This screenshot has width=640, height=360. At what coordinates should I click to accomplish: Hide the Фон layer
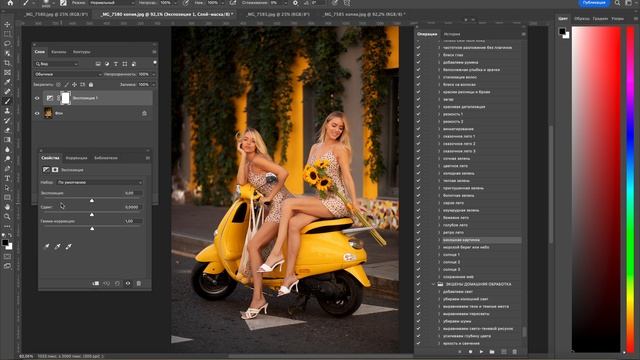pos(37,113)
